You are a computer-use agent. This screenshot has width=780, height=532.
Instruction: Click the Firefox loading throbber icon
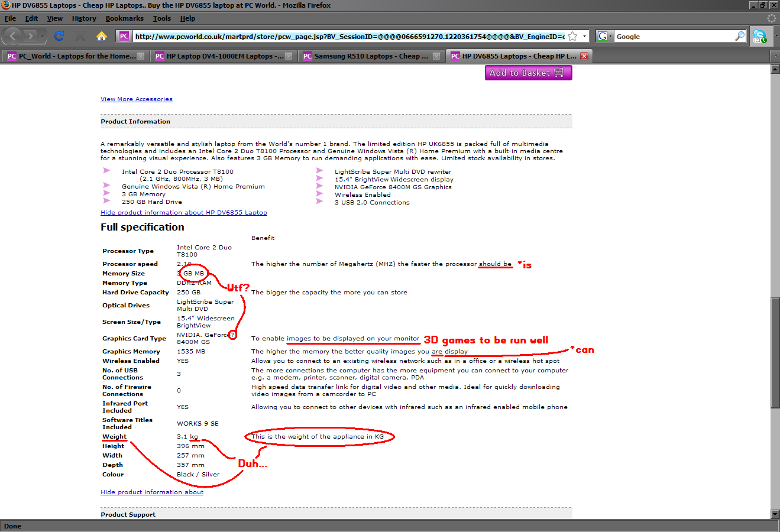tap(771, 18)
